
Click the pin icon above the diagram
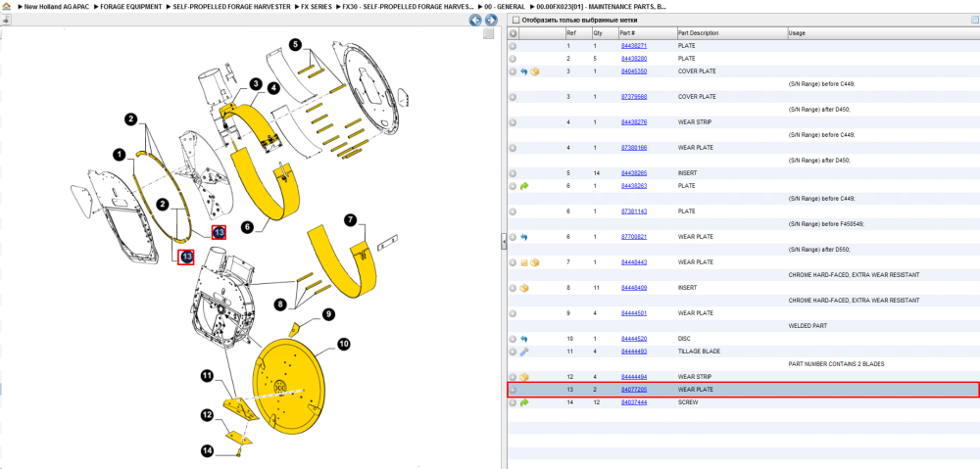(6, 20)
